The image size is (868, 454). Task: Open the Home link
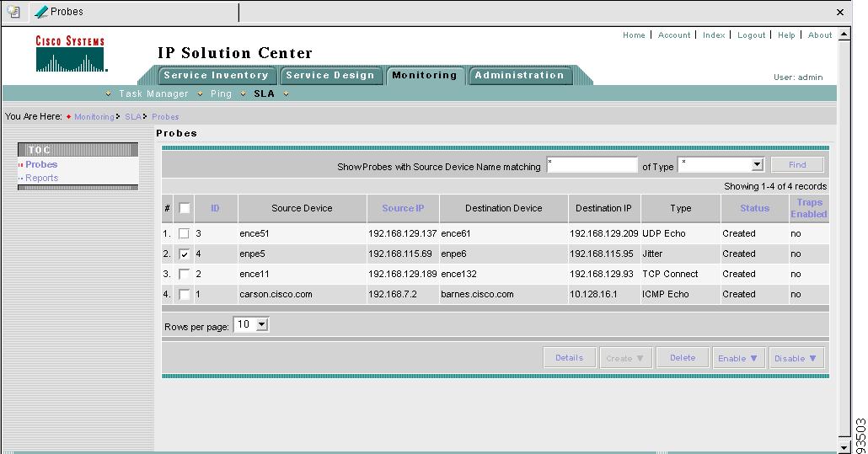pos(634,35)
